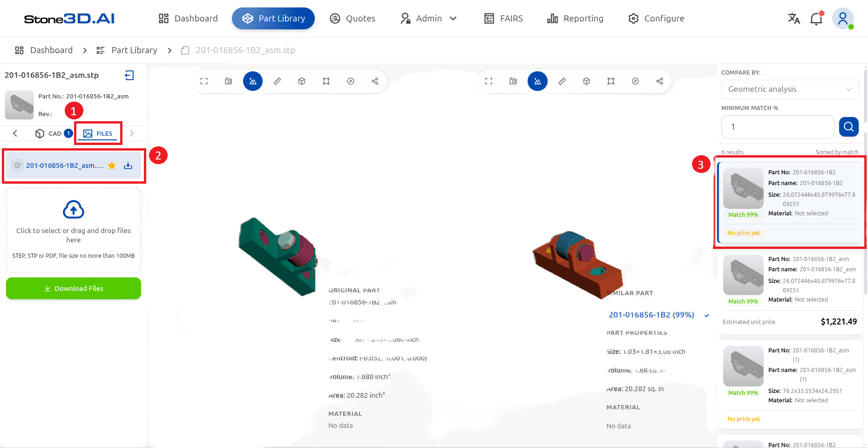Open notifications bell

pos(816,19)
